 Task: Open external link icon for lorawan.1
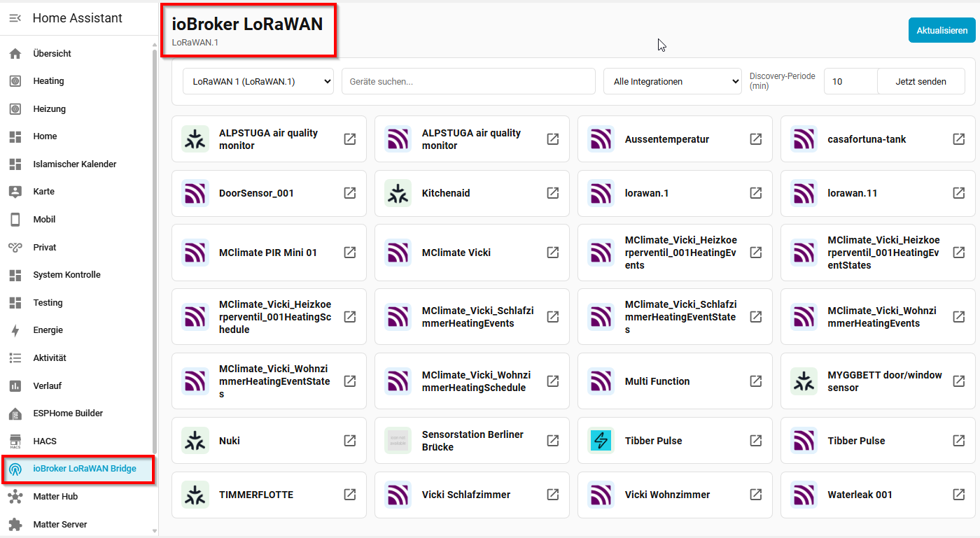click(x=756, y=193)
